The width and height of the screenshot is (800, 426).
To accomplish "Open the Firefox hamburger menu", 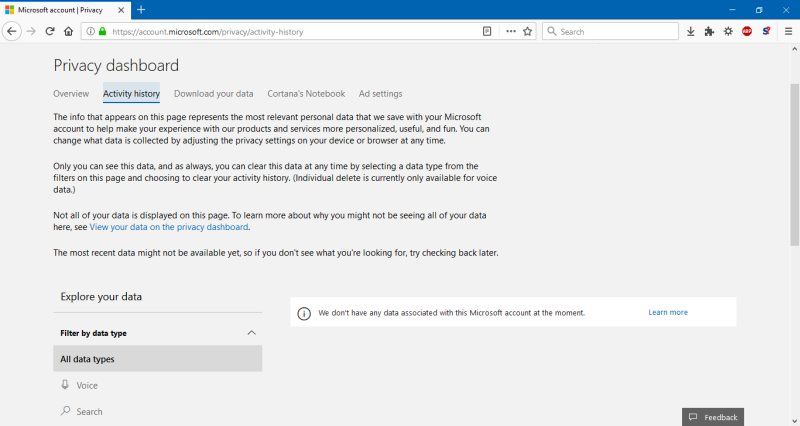I will 788,31.
